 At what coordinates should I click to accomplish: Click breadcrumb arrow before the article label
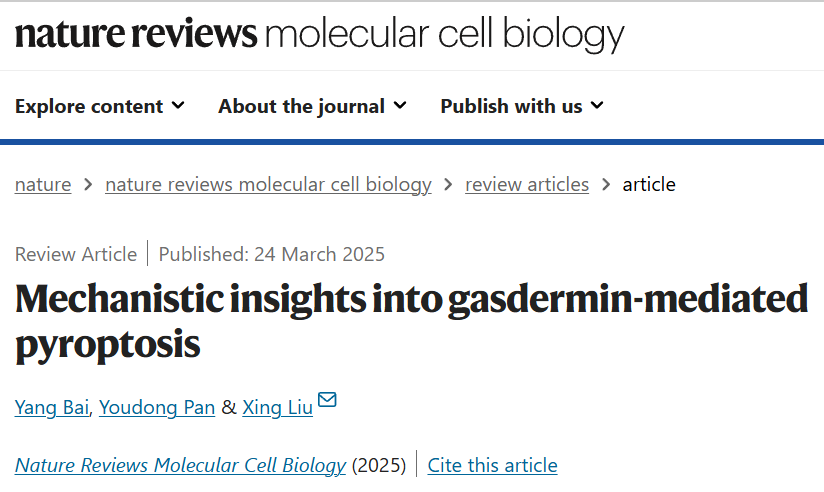pyautogui.click(x=606, y=185)
